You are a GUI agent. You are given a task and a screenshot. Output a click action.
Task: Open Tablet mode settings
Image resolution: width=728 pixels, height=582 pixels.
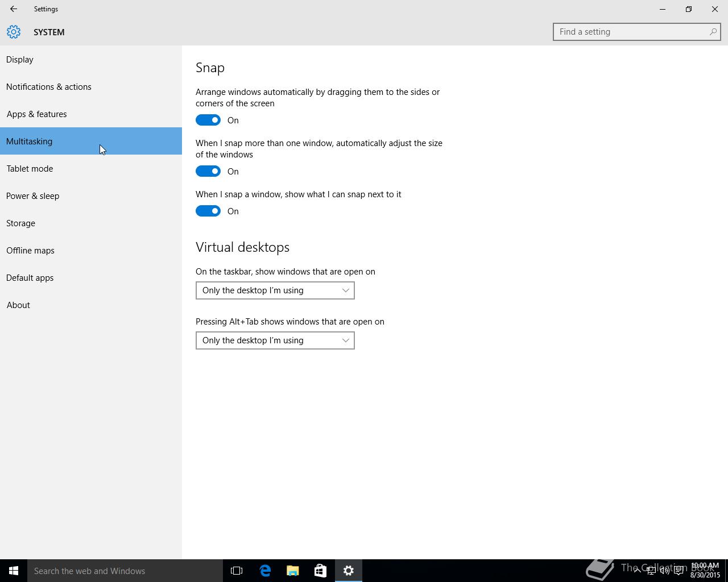(x=91, y=168)
